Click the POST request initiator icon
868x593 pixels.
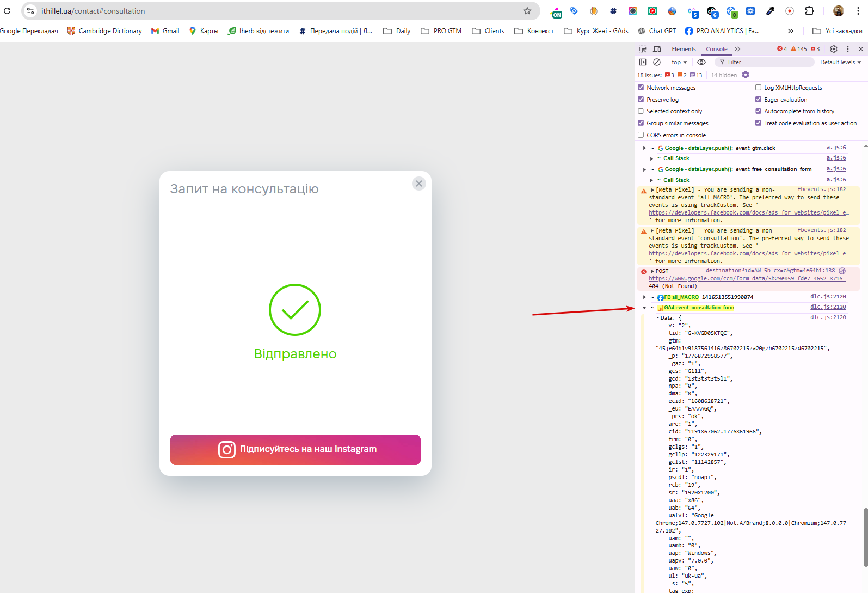(842, 271)
